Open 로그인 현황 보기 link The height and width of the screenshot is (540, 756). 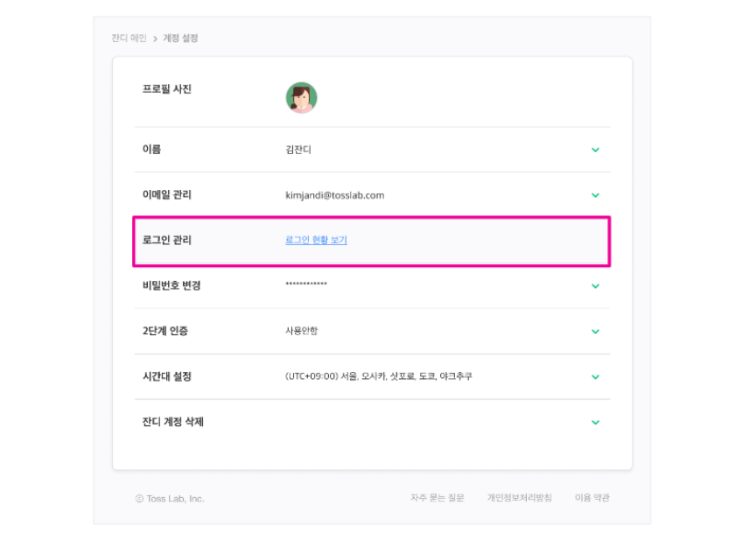pyautogui.click(x=316, y=240)
